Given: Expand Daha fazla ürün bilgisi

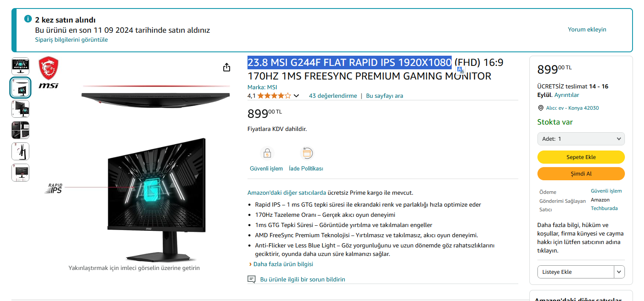Looking at the screenshot, I should (x=283, y=264).
